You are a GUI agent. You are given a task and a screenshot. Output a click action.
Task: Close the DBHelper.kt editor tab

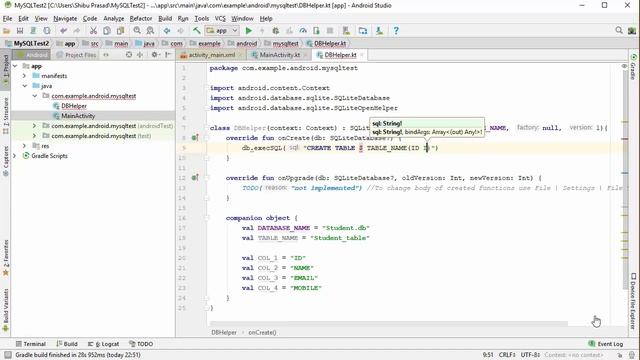tap(362, 55)
